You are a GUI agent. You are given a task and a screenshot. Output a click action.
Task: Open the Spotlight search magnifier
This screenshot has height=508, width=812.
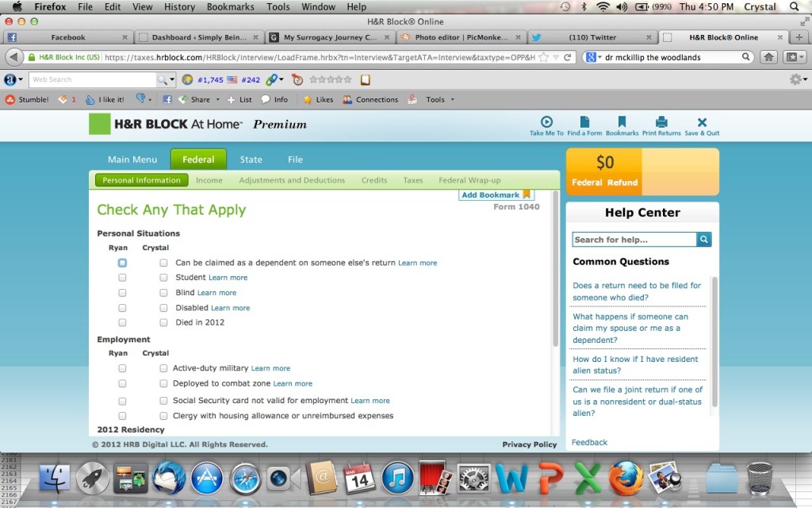[795, 6]
